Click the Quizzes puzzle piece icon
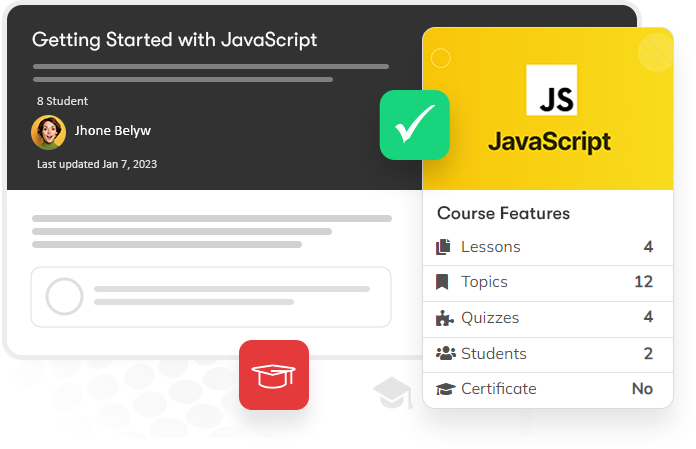 (x=444, y=318)
